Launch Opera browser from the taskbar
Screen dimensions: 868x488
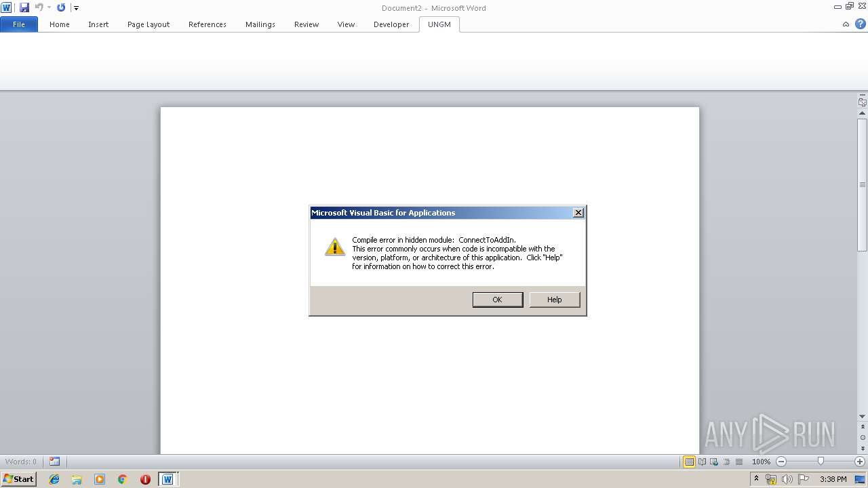(145, 479)
